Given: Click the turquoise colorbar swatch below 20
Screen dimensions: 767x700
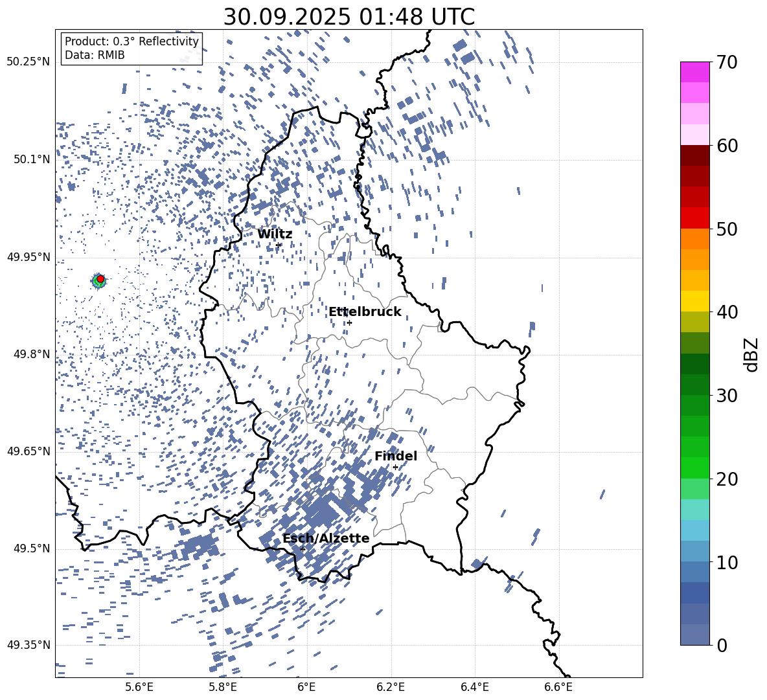Looking at the screenshot, I should click(694, 510).
